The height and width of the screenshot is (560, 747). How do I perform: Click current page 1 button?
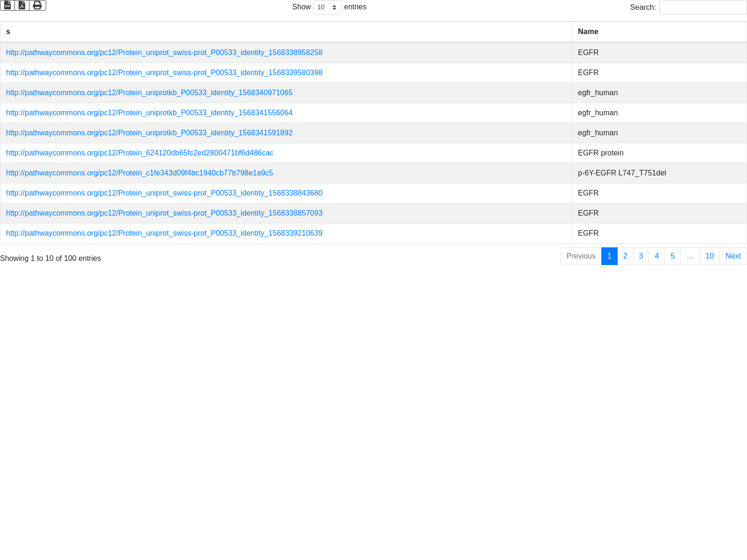(609, 256)
